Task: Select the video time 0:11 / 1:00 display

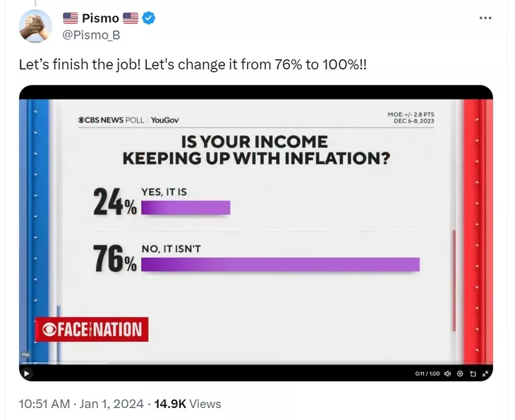Action: 428,373
